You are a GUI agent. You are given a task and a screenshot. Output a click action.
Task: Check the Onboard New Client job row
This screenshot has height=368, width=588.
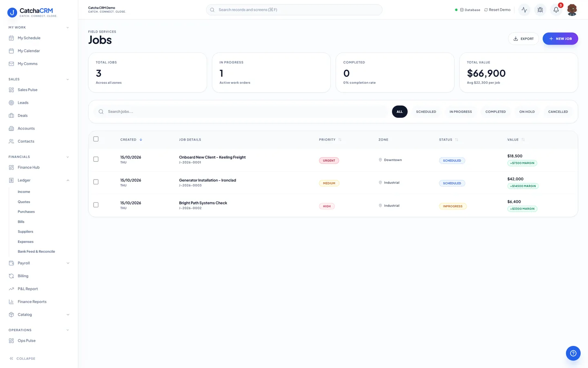pos(96,159)
